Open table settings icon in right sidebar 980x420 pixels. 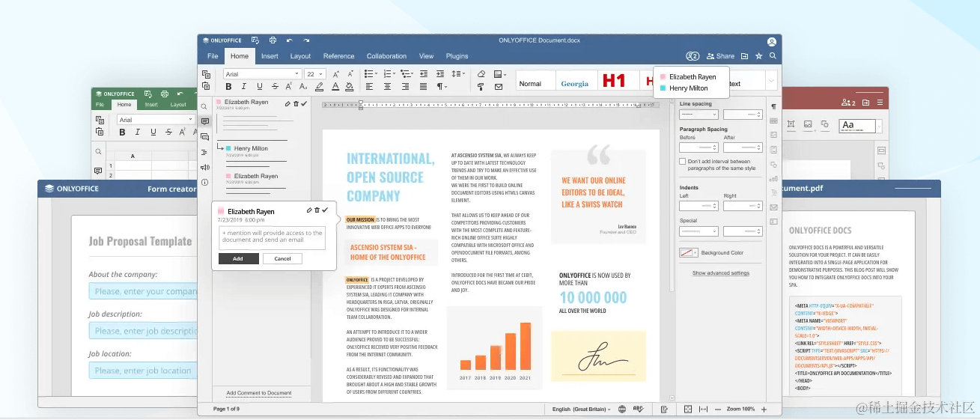point(773,121)
